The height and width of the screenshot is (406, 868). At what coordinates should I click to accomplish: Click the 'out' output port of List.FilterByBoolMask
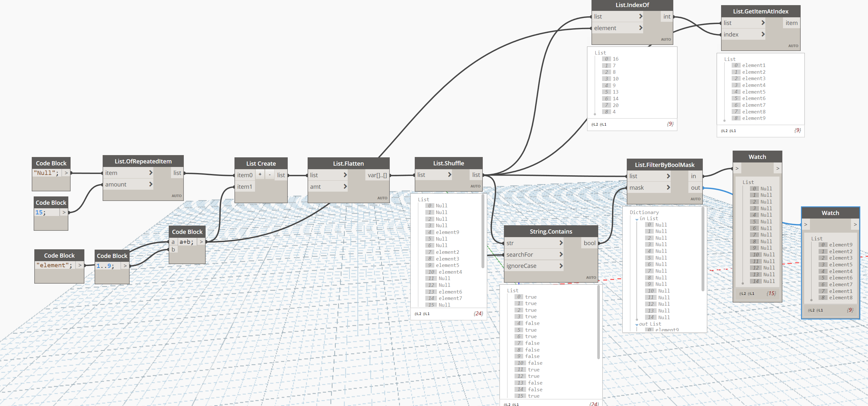pos(695,188)
